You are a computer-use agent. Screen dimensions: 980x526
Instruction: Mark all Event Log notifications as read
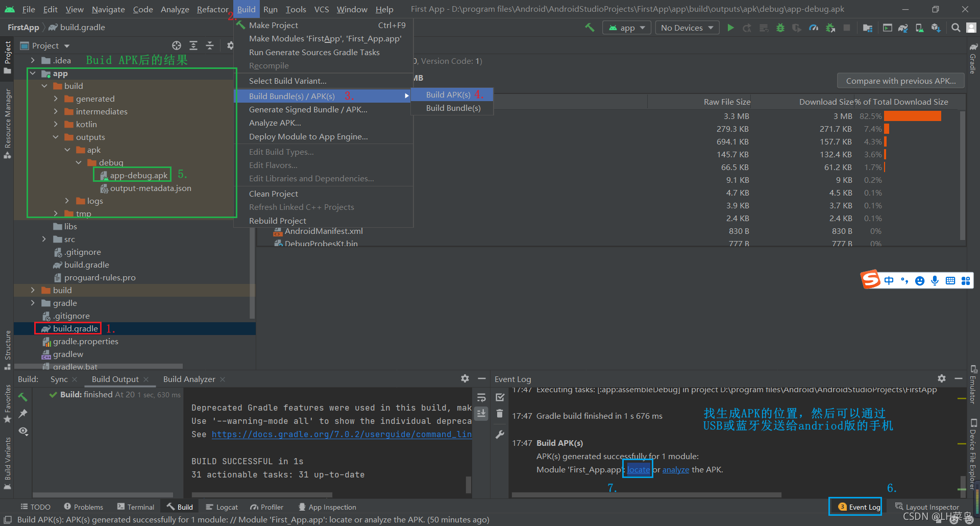(x=500, y=397)
